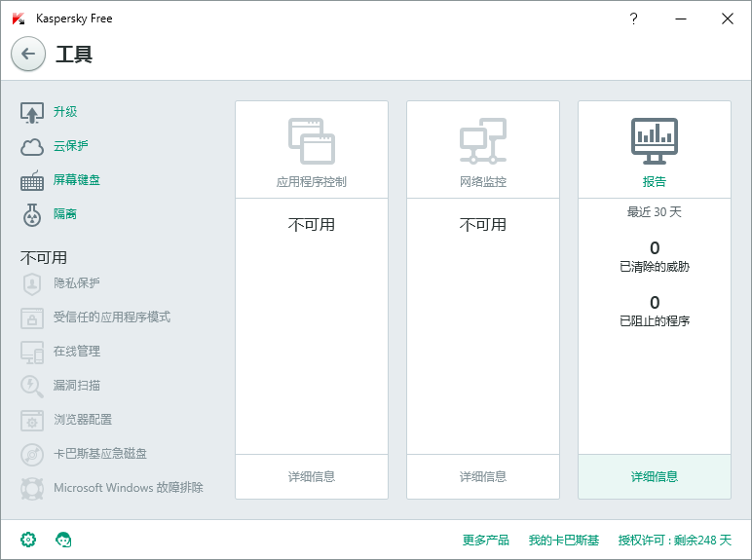This screenshot has height=560, width=752.
Task: Click the 已清除的威胁 count text
Action: [655, 267]
